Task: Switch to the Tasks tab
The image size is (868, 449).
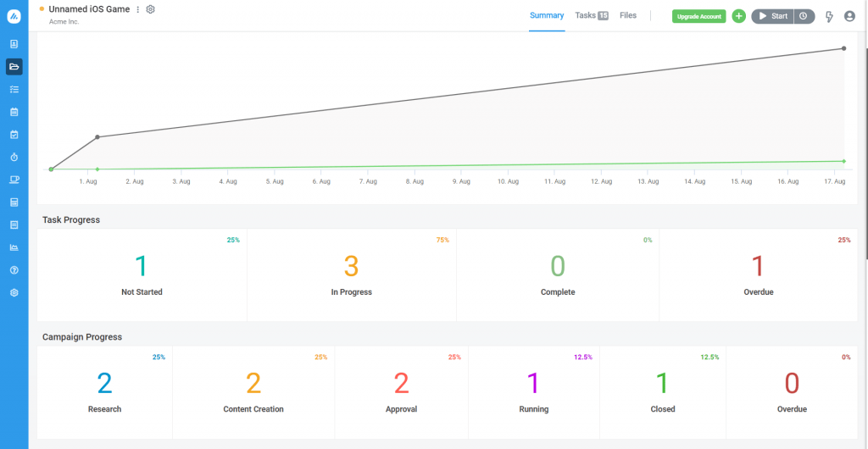Action: click(591, 15)
